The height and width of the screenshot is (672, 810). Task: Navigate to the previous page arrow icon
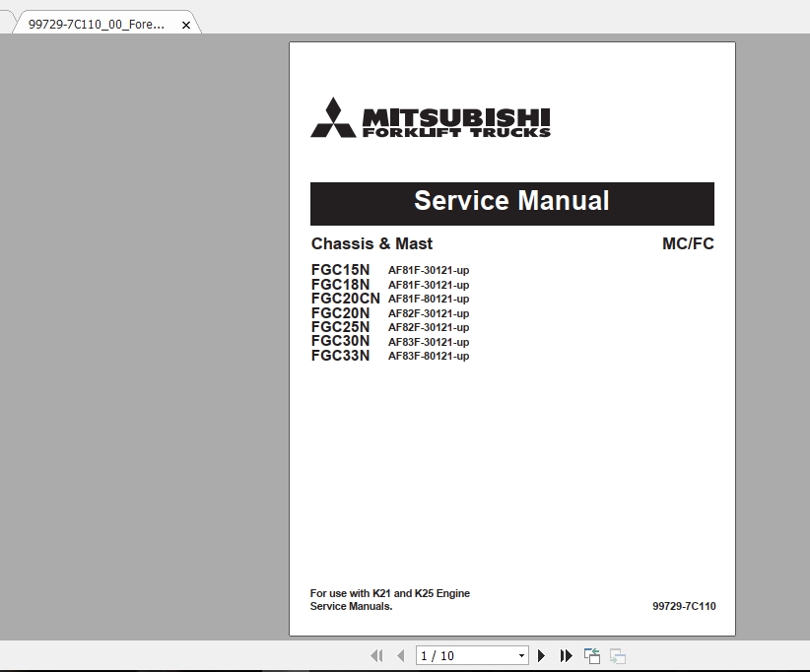click(400, 654)
